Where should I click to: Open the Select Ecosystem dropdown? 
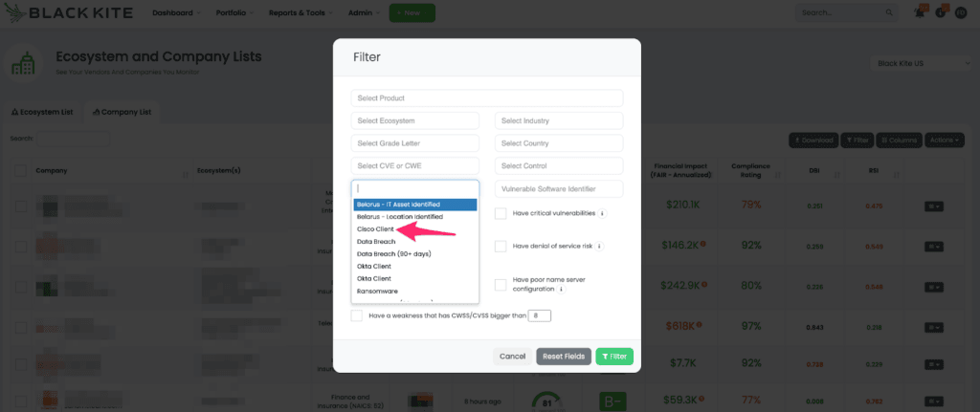(415, 120)
